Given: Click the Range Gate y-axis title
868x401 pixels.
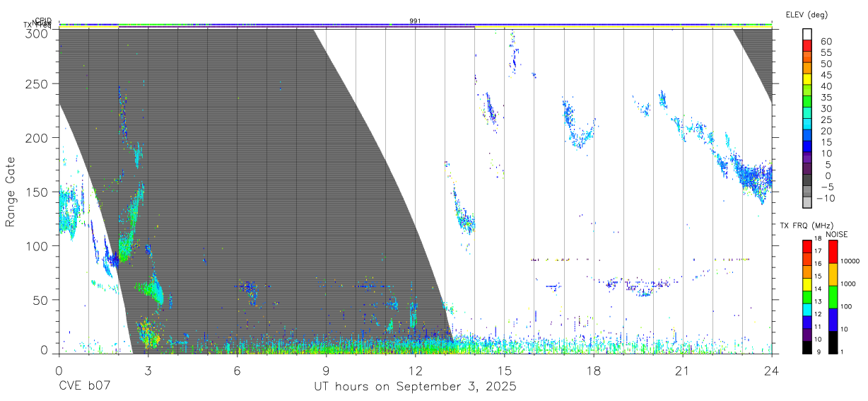Looking at the screenshot, I should click(x=11, y=192).
